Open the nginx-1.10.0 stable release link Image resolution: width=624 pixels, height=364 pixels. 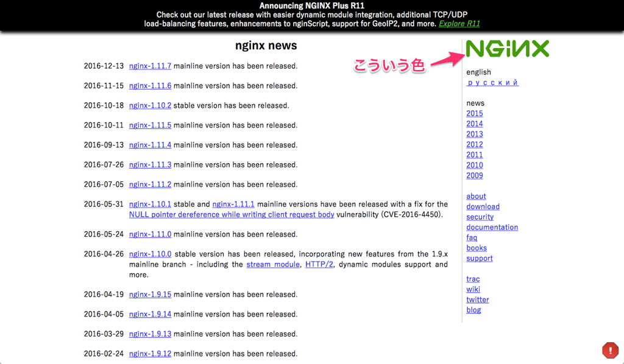point(150,254)
